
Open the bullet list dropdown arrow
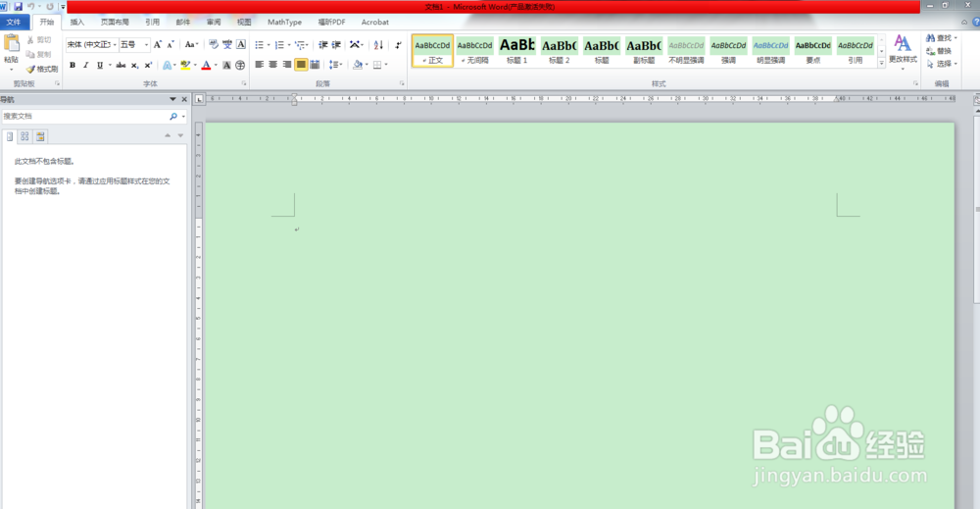(x=269, y=45)
